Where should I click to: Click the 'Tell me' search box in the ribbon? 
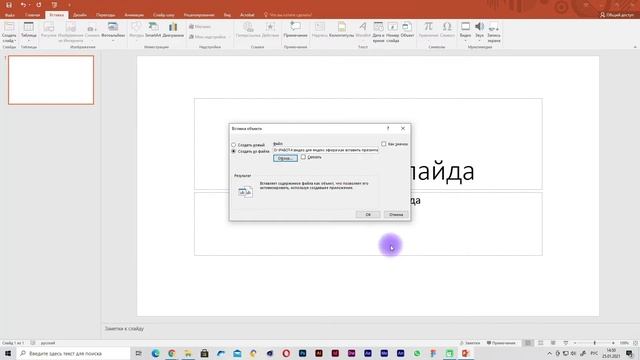(x=289, y=15)
